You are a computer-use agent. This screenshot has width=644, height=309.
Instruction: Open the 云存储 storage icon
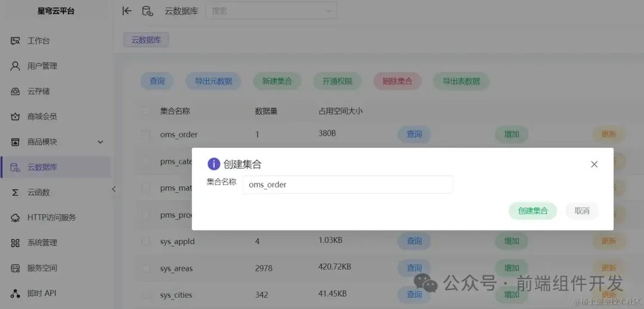[15, 91]
